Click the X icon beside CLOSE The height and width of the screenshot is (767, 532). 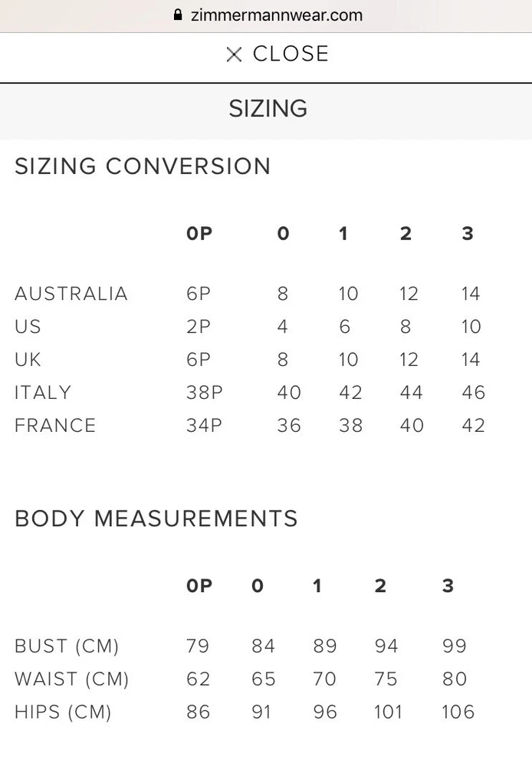[234, 54]
